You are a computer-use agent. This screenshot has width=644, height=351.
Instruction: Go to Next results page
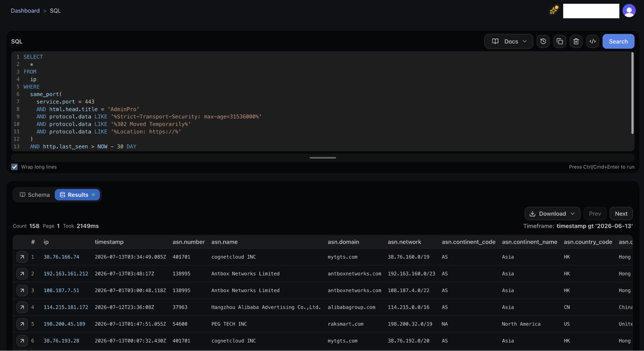pos(621,214)
